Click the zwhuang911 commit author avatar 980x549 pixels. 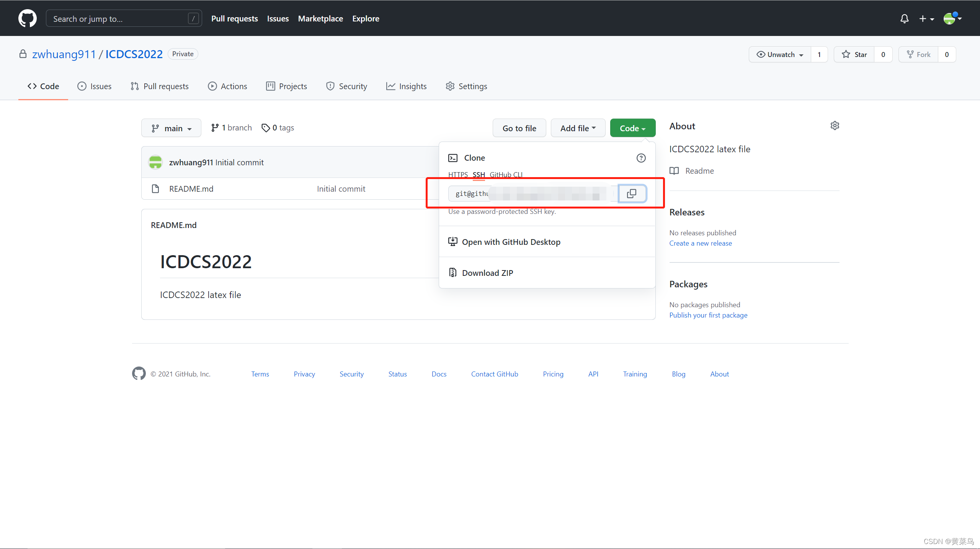pyautogui.click(x=155, y=162)
